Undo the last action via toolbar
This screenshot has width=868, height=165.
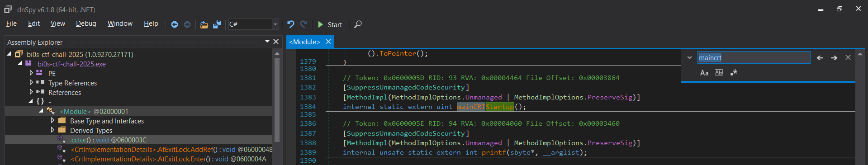pyautogui.click(x=290, y=24)
